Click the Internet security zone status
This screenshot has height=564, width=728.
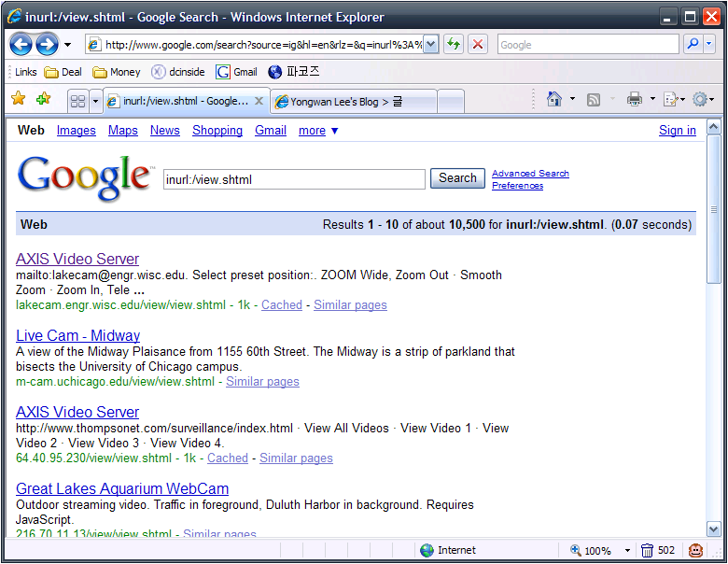(x=448, y=550)
